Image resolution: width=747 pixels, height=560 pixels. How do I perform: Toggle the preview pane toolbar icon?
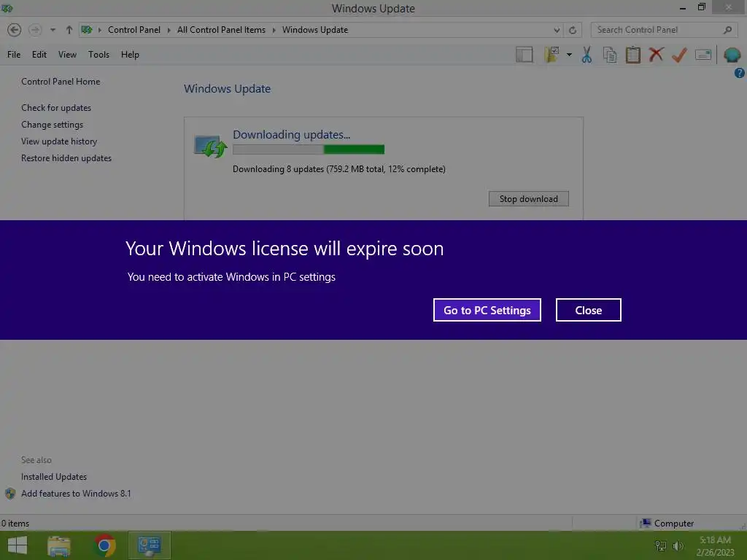pos(525,55)
